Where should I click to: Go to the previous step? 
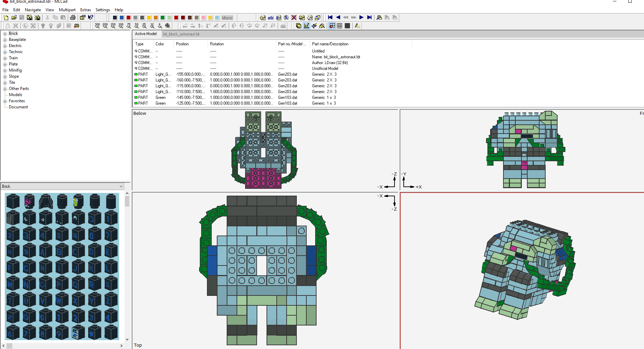(338, 18)
